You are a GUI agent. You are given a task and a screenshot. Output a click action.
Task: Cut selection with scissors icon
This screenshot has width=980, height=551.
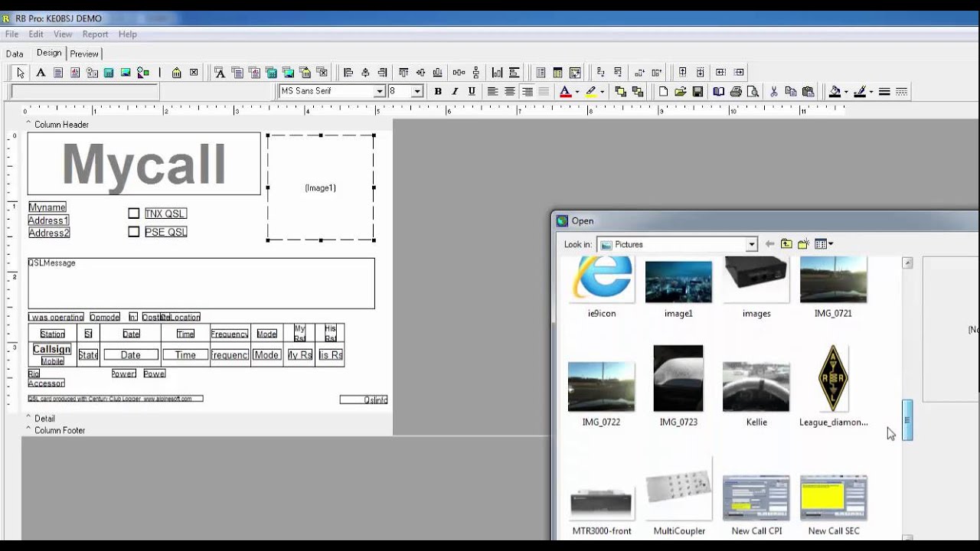[774, 92]
